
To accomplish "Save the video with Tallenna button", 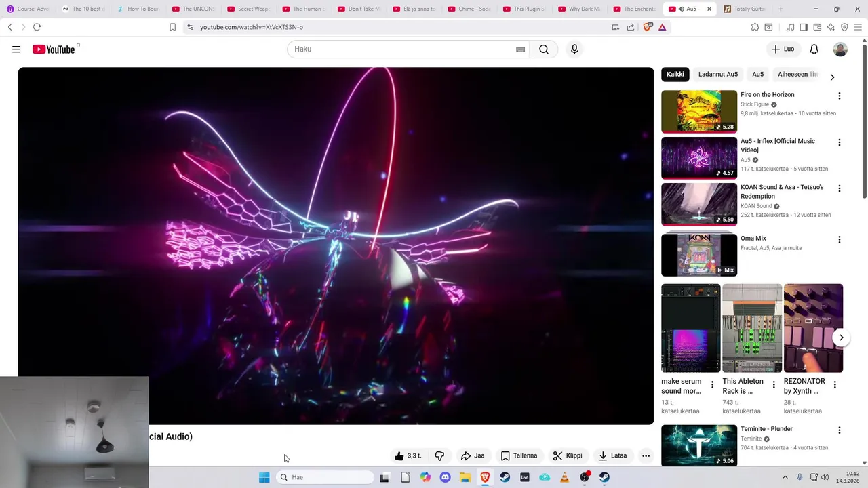I will 519,456.
